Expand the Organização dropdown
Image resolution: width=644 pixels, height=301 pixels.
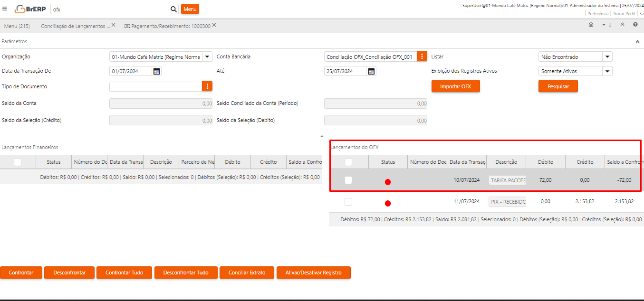point(207,56)
